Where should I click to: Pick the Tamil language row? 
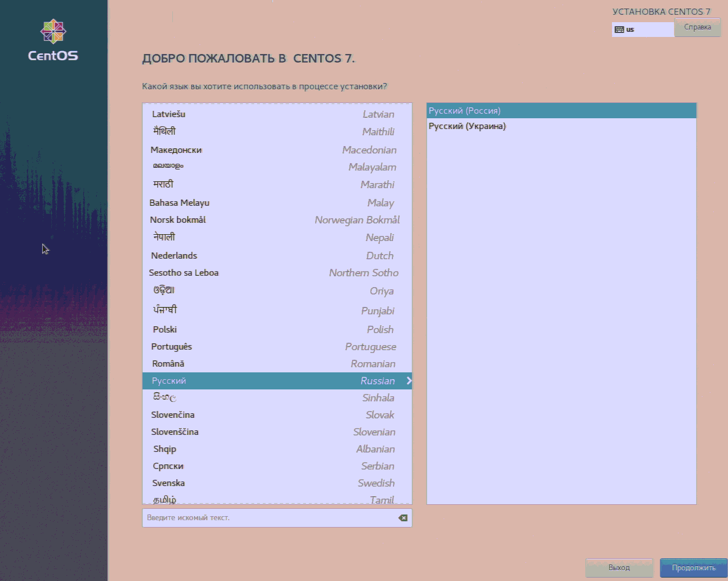point(277,499)
